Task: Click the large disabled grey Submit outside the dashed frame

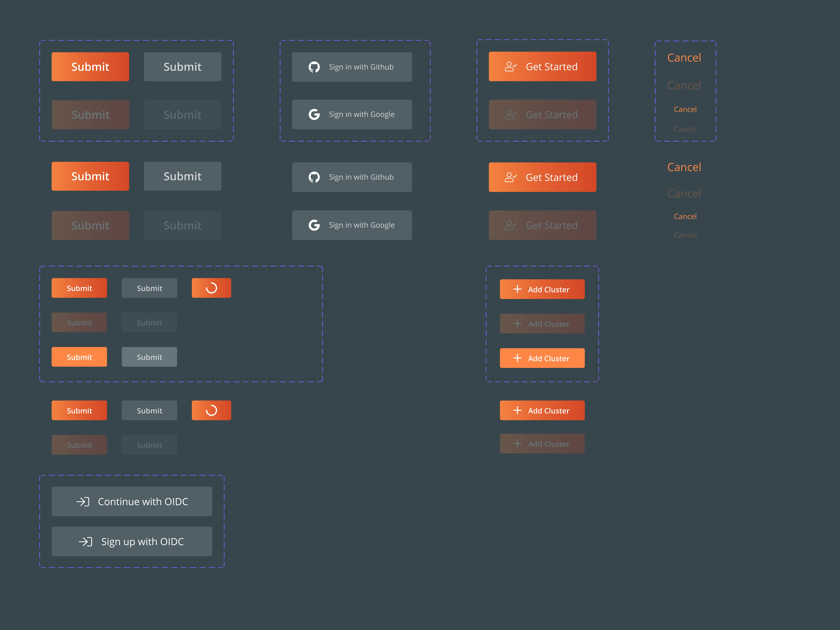Action: (x=182, y=225)
